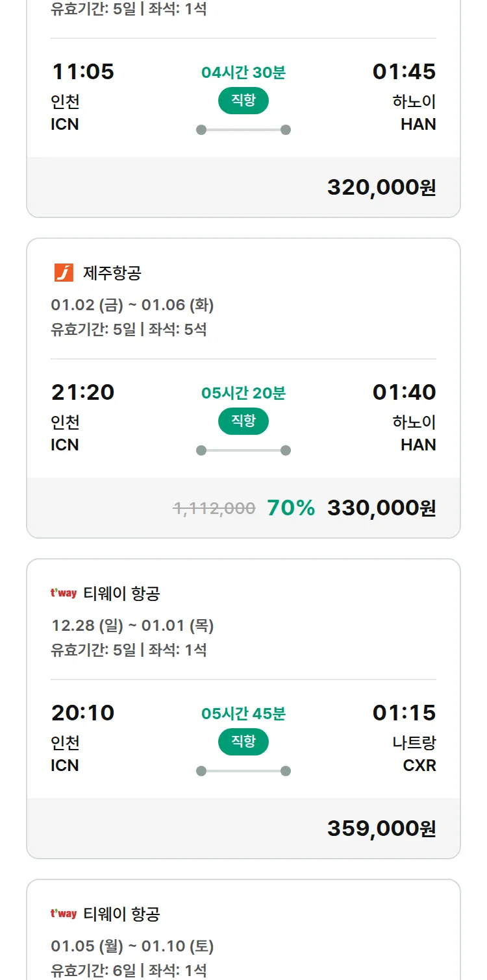
Task: Click 티웨이 항공 on the 12.28 flight card
Action: point(121,594)
